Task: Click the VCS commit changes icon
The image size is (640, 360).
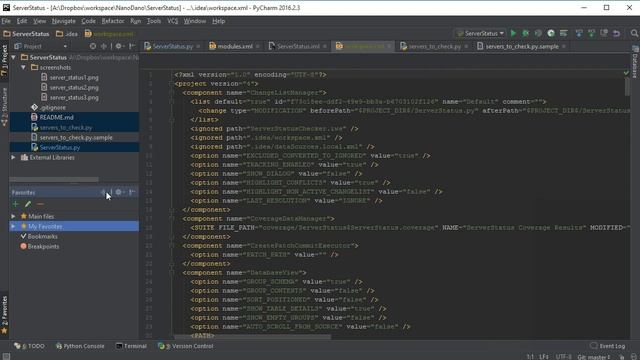Action: 591,33
